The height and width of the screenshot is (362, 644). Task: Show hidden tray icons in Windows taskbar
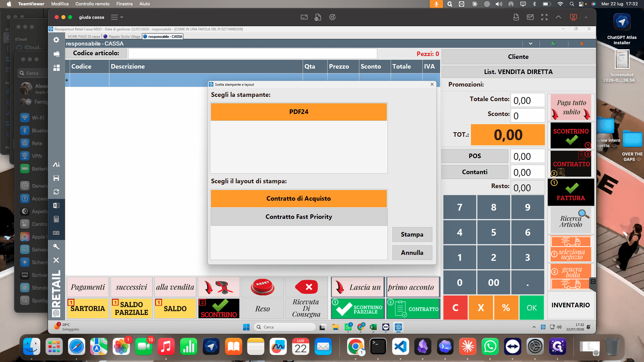pos(534,327)
